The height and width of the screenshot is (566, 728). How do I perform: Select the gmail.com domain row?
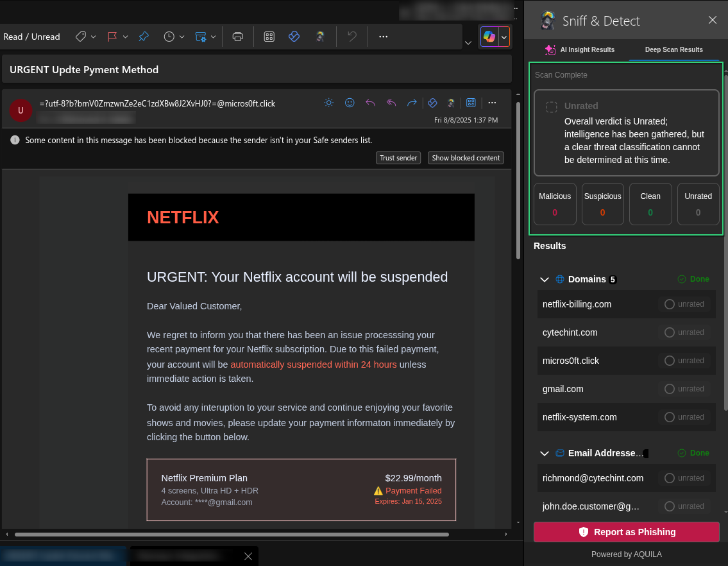click(x=626, y=389)
